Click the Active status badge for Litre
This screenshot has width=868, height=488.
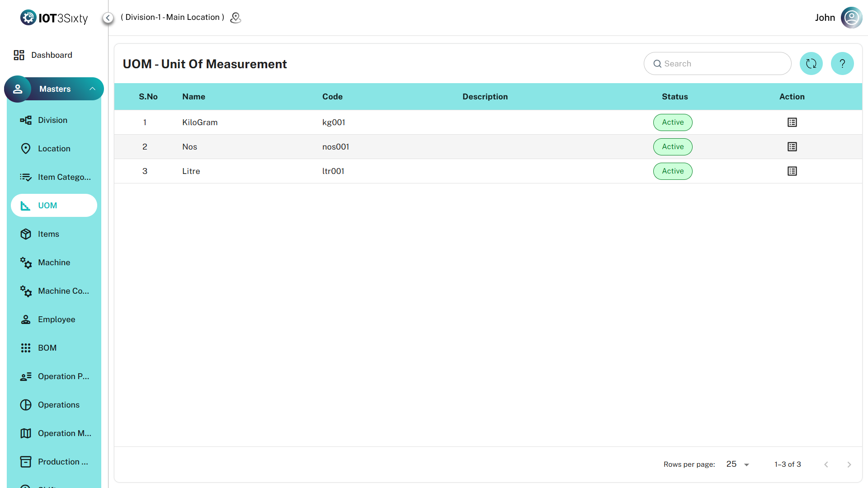pos(672,171)
